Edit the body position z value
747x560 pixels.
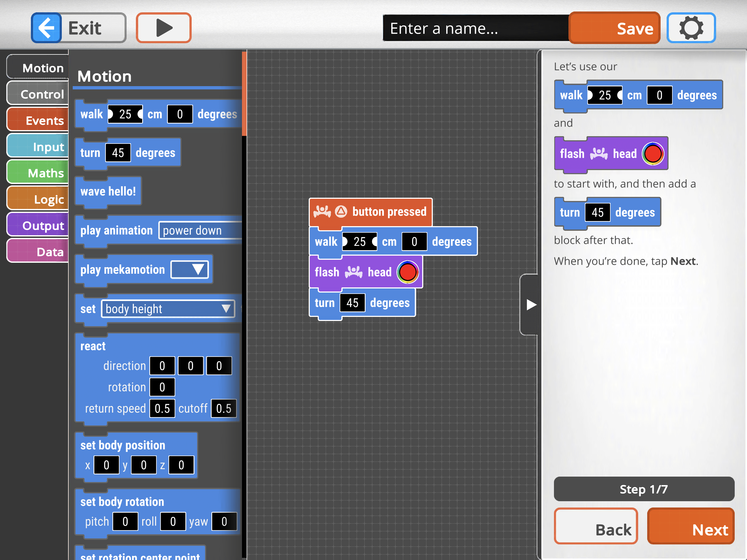pos(181,465)
